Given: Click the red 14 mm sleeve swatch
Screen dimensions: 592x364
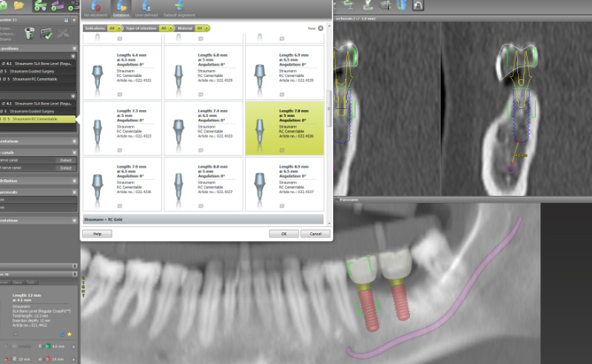Looking at the screenshot, I should (x=48, y=359).
